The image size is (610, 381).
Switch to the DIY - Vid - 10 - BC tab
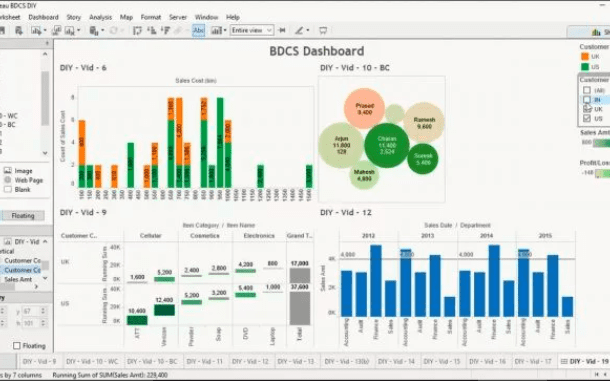tap(152, 362)
